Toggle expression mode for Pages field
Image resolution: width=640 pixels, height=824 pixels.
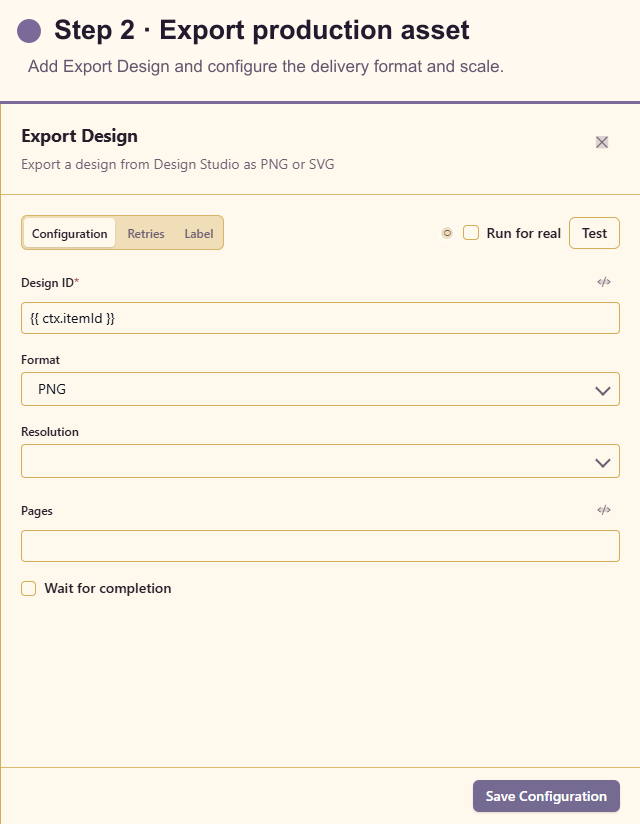[604, 510]
